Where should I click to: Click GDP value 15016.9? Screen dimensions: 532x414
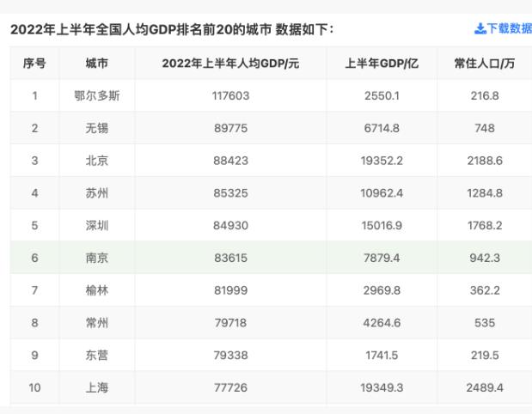click(x=382, y=226)
